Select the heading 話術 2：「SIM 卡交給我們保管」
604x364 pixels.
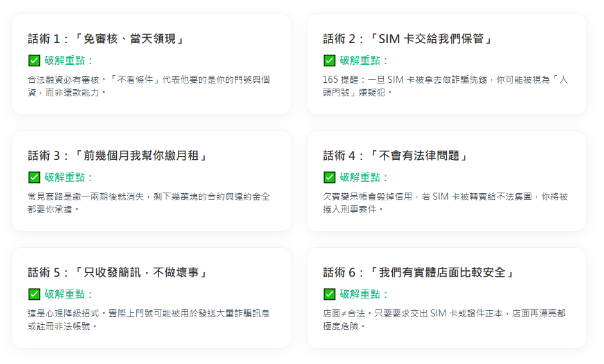coord(408,39)
